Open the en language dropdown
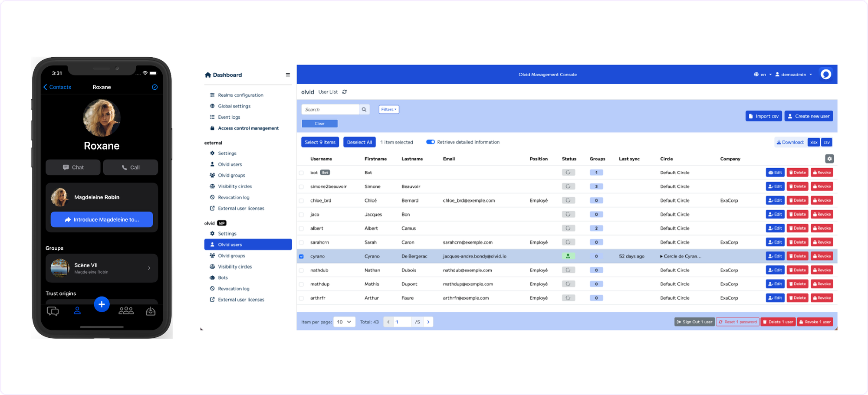 [763, 75]
